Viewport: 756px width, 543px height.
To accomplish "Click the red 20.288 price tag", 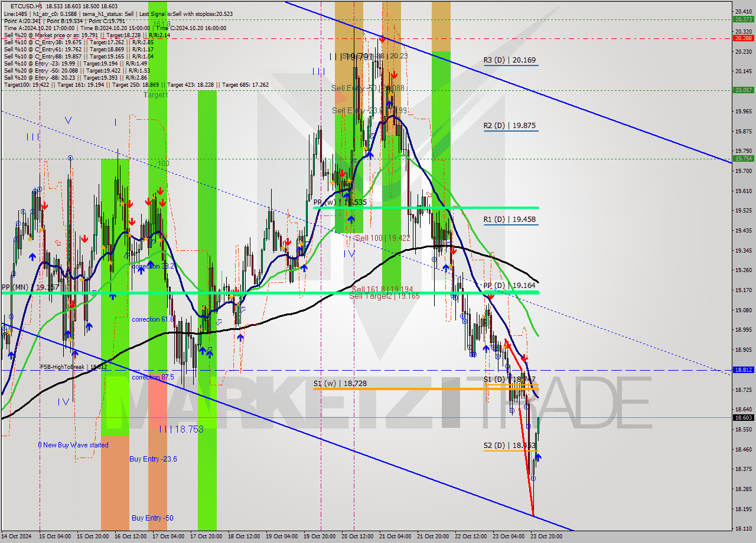I will coord(743,38).
